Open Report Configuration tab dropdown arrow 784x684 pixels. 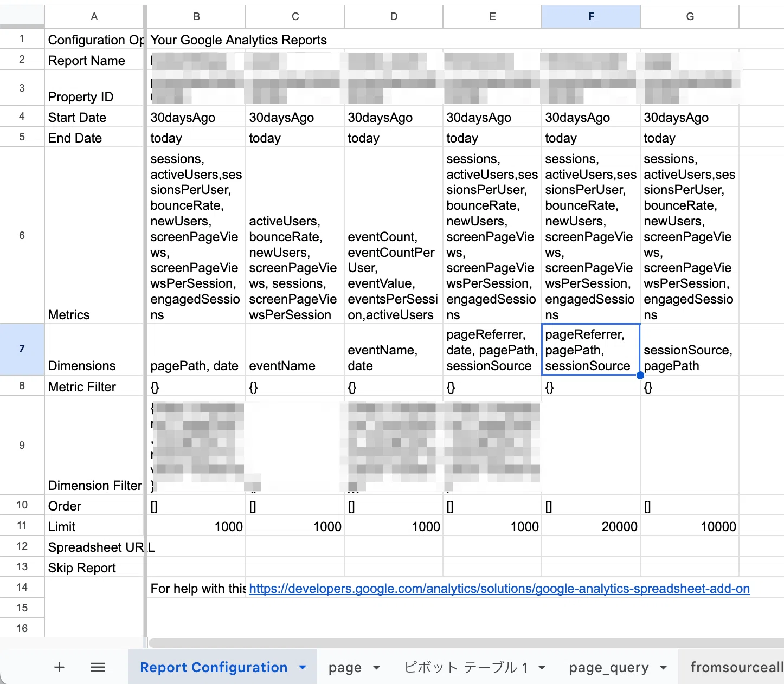coord(303,667)
